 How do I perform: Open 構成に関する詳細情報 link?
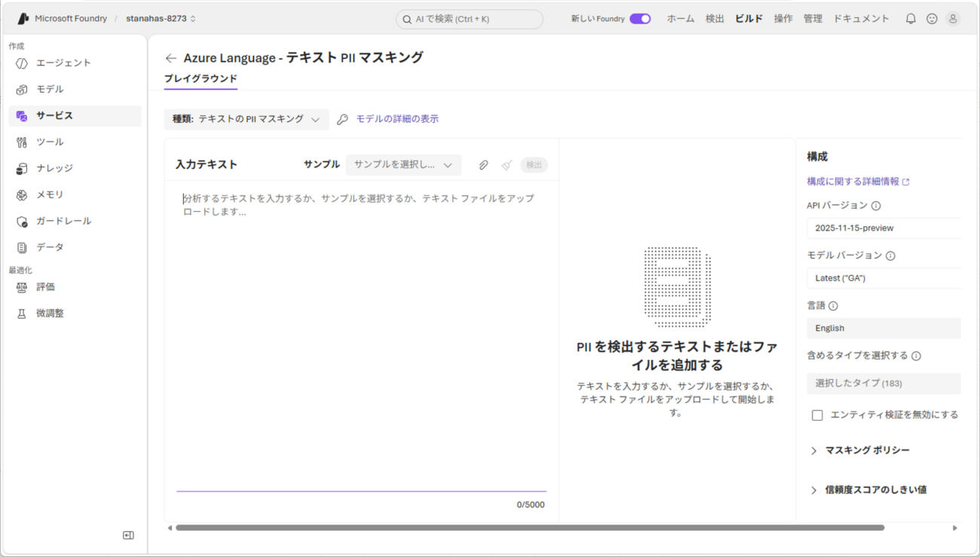858,182
